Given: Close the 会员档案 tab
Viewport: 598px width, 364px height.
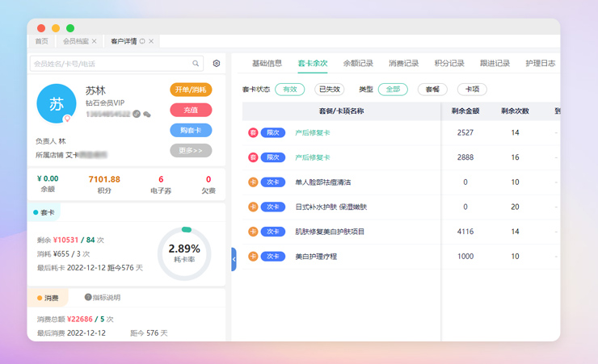Looking at the screenshot, I should [95, 41].
